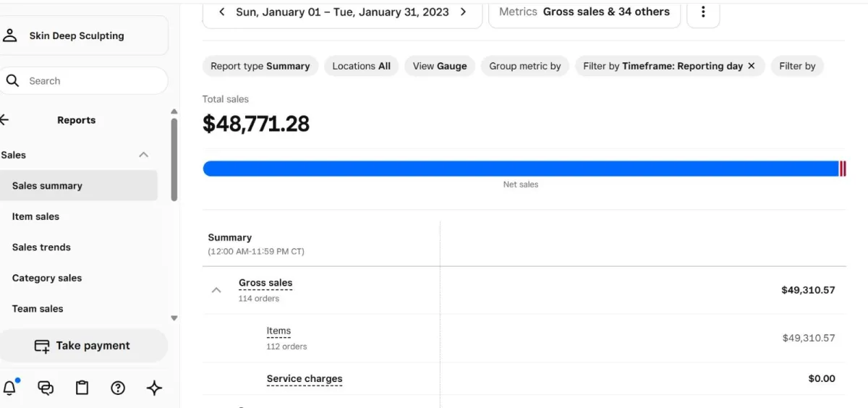The height and width of the screenshot is (408, 868).
Task: Open Item sales report
Action: tap(35, 216)
